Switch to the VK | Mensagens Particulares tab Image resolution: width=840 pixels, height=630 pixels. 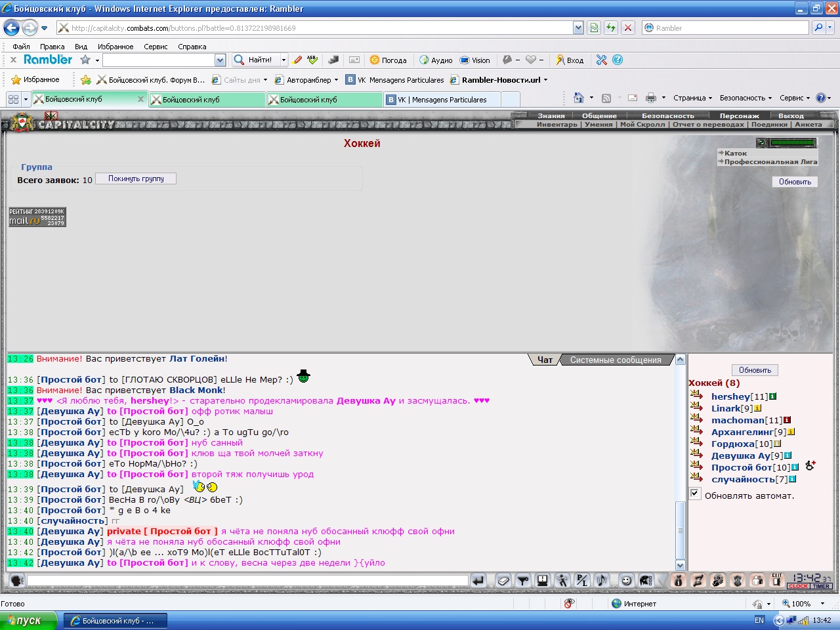click(x=443, y=100)
